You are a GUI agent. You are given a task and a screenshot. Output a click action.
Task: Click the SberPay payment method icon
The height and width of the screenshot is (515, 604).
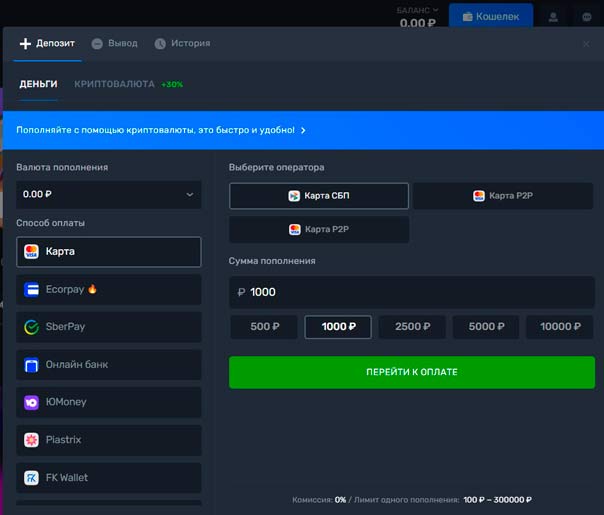[32, 327]
